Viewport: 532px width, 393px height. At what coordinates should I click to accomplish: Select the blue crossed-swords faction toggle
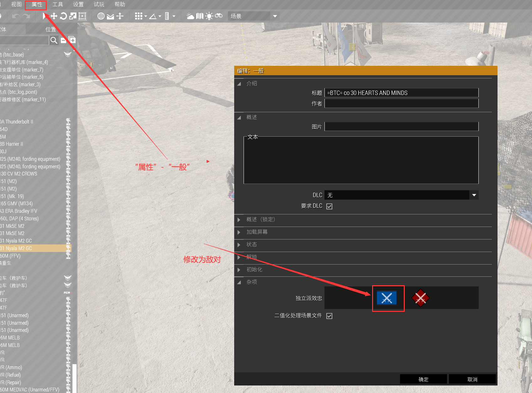point(387,298)
